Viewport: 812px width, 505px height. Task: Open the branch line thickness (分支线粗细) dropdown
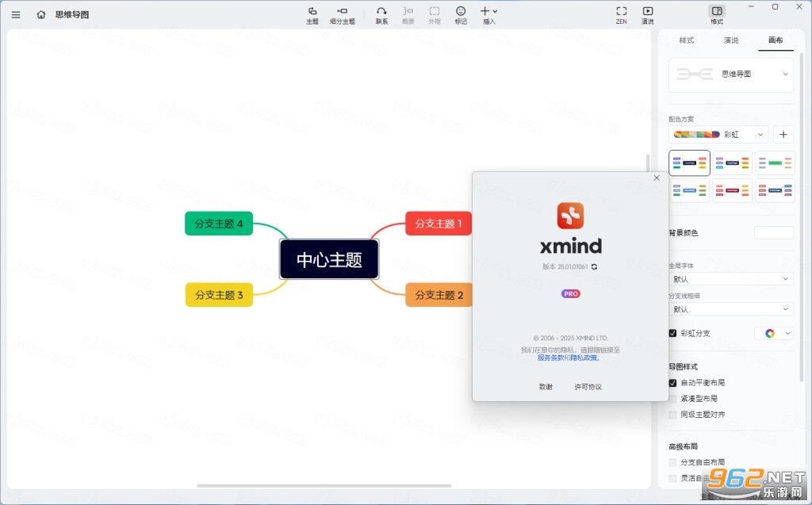pos(731,309)
